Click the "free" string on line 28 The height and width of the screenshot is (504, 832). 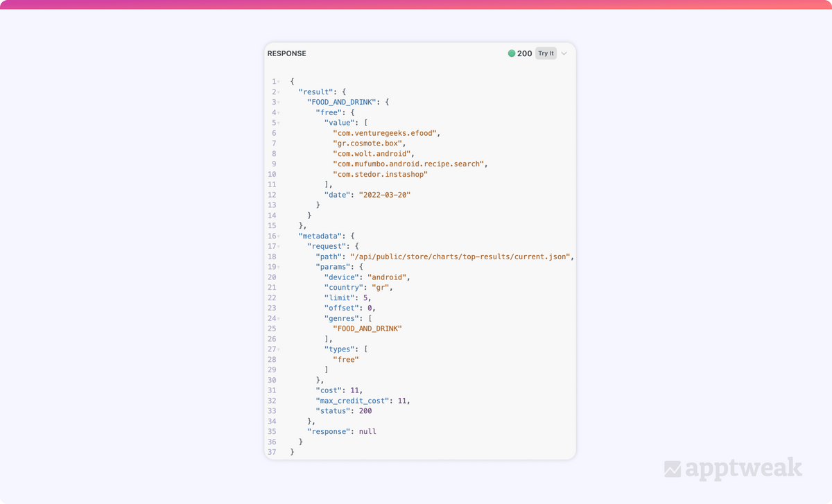pyautogui.click(x=346, y=359)
